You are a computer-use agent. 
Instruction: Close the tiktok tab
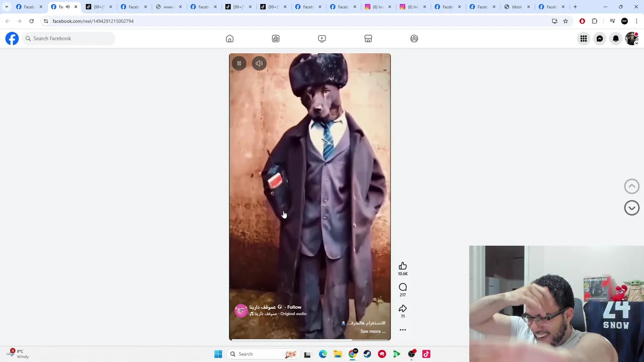(528, 7)
